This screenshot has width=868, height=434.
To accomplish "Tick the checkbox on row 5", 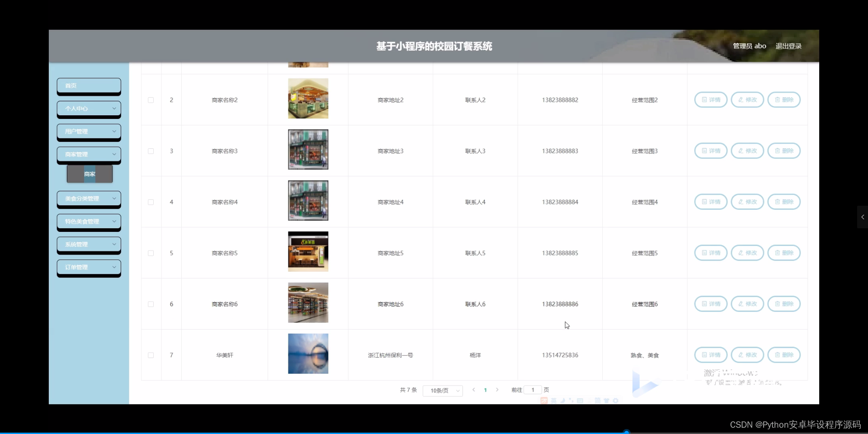I will [151, 253].
